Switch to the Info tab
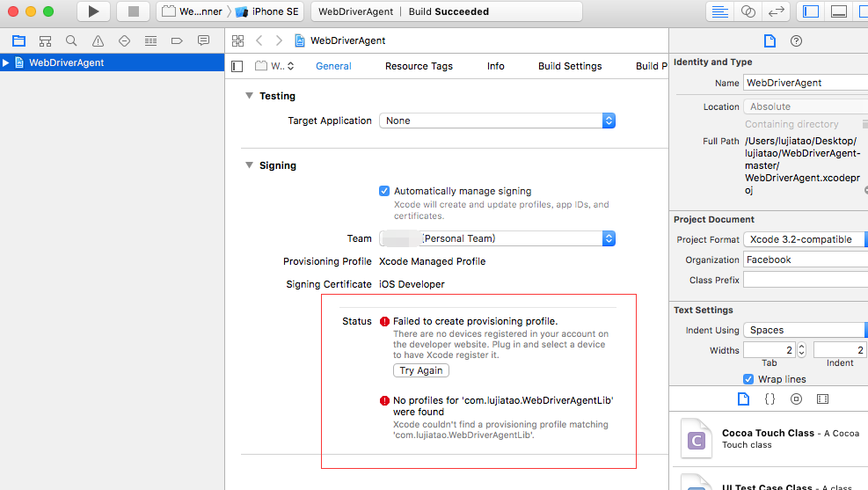868x490 pixels. 495,66
